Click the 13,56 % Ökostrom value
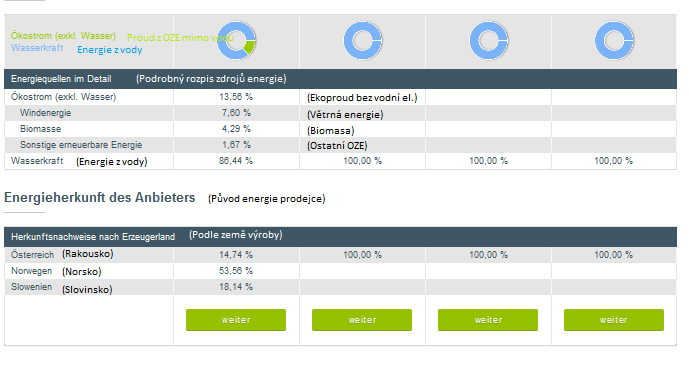689x374 pixels. coord(236,97)
